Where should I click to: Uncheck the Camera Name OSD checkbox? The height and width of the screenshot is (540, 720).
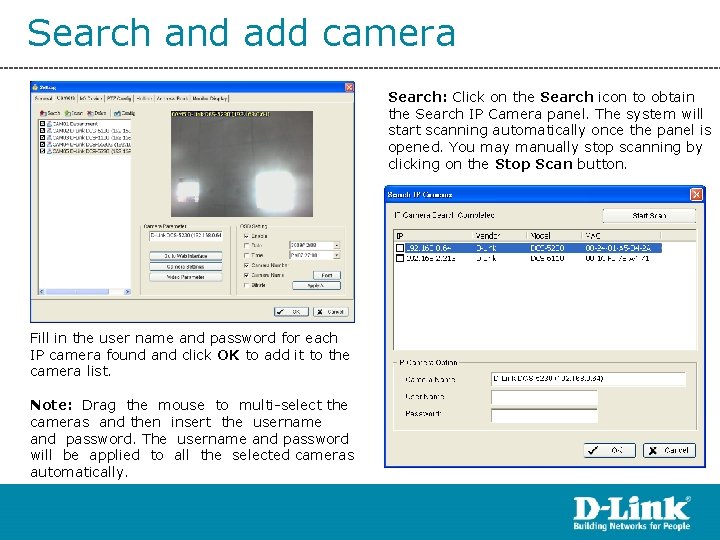[x=247, y=275]
